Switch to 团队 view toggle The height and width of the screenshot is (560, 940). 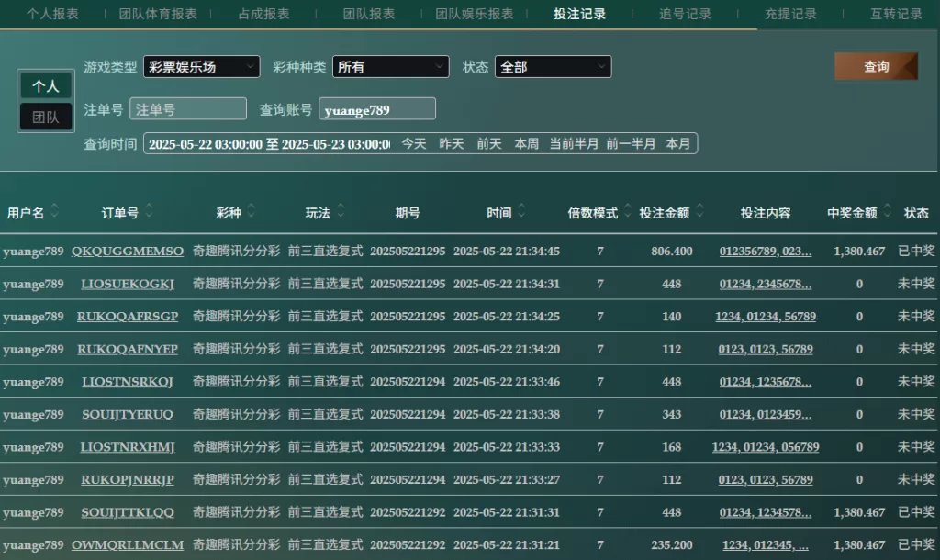46,117
